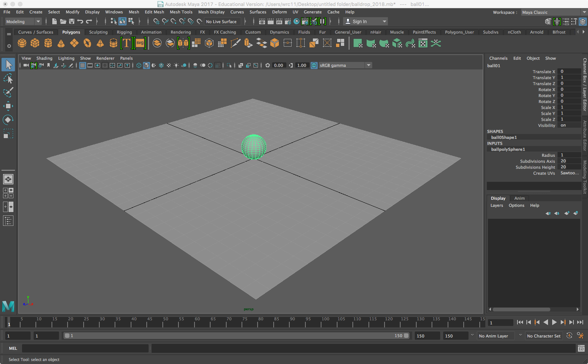Click the polygon cube shelf icon
Viewport: 588px width, 364px height.
(35, 43)
